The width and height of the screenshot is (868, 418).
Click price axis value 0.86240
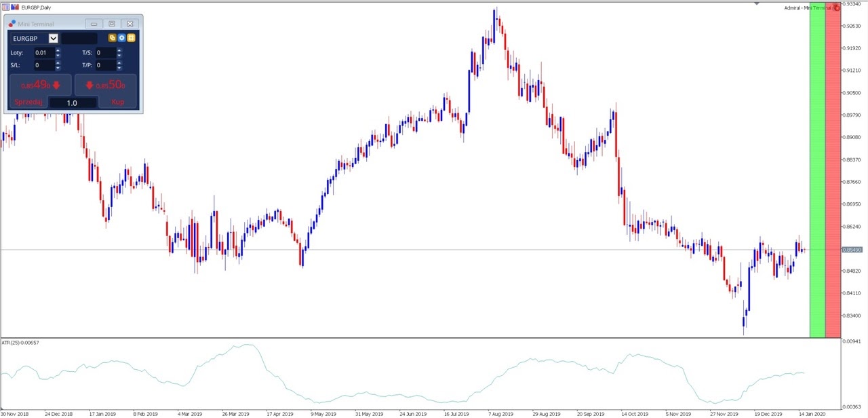point(852,227)
